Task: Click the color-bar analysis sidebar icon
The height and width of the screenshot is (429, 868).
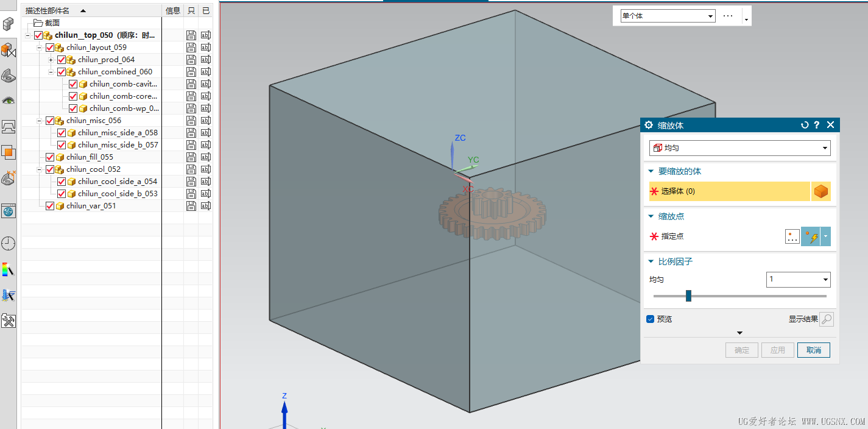Action: [x=8, y=269]
